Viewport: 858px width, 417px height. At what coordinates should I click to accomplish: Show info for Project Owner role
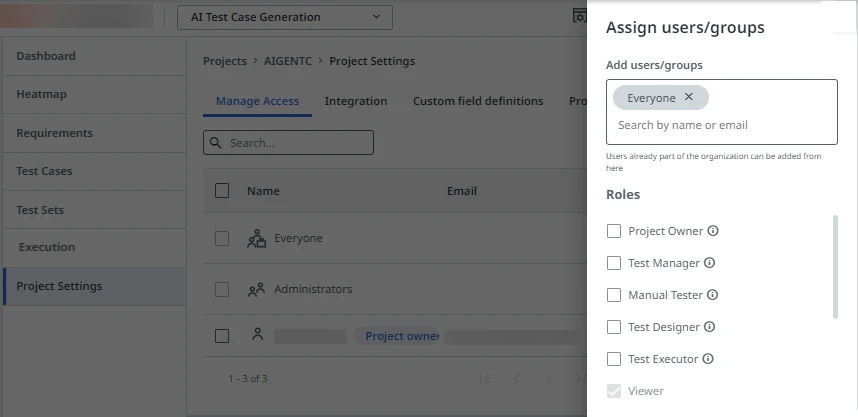[712, 231]
